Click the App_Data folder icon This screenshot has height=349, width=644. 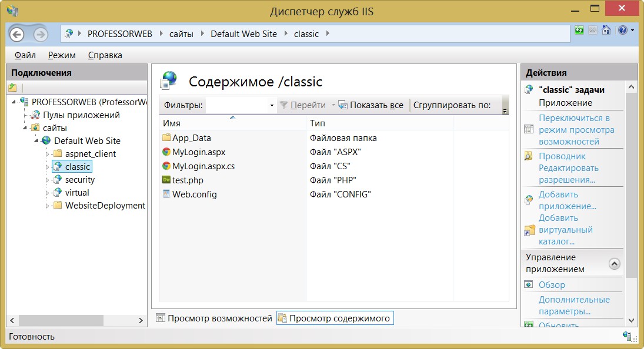click(166, 138)
